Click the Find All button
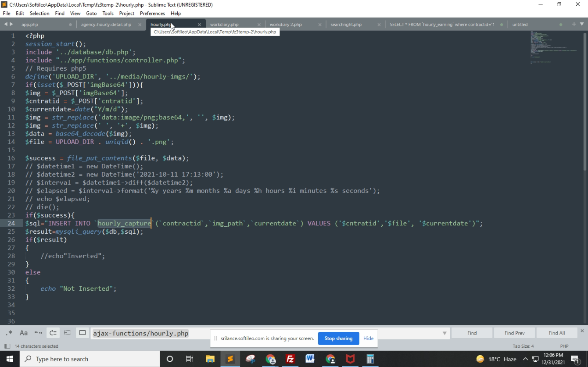 pyautogui.click(x=556, y=333)
